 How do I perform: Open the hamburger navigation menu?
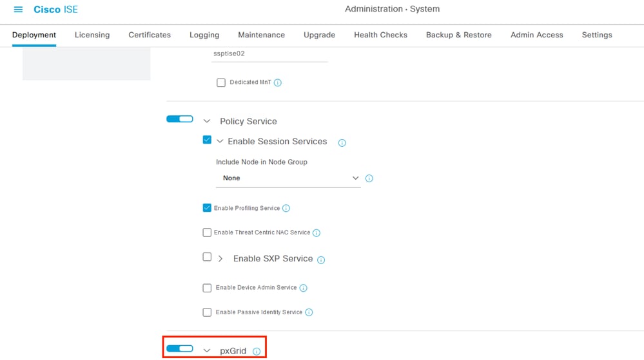tap(18, 9)
